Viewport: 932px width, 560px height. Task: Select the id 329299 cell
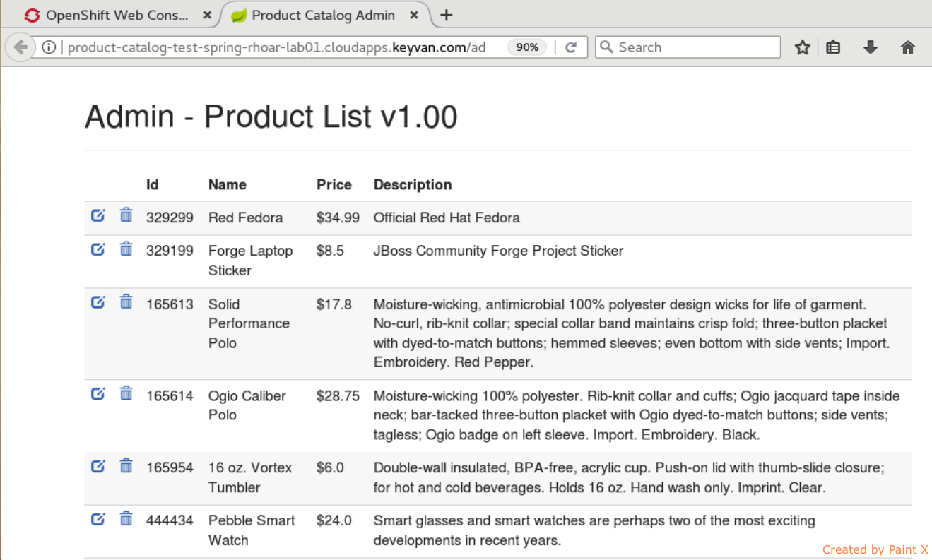click(x=170, y=218)
